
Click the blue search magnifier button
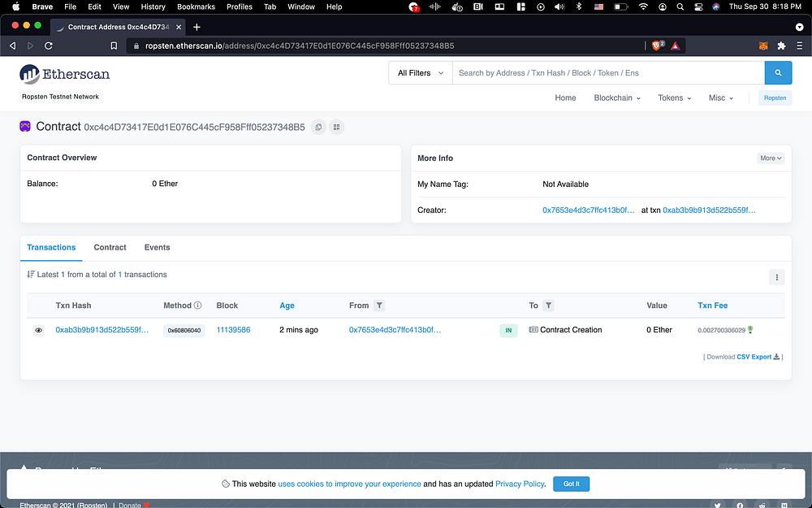point(778,72)
